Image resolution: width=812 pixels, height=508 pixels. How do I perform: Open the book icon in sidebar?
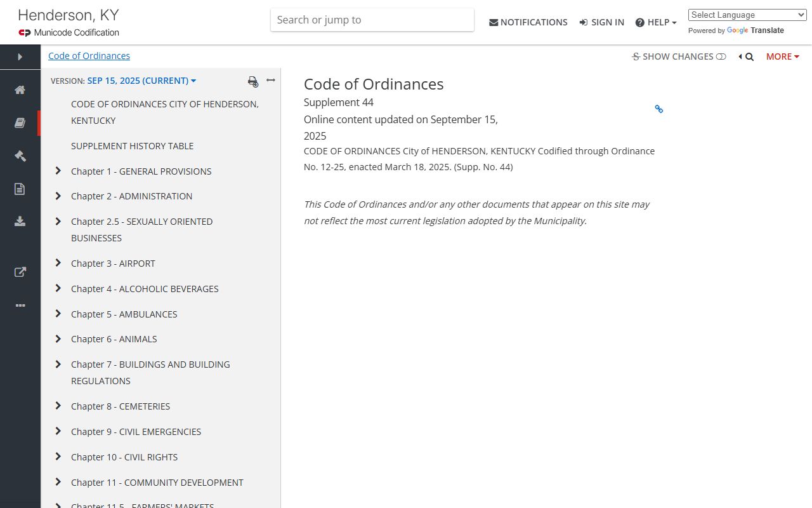click(x=20, y=123)
